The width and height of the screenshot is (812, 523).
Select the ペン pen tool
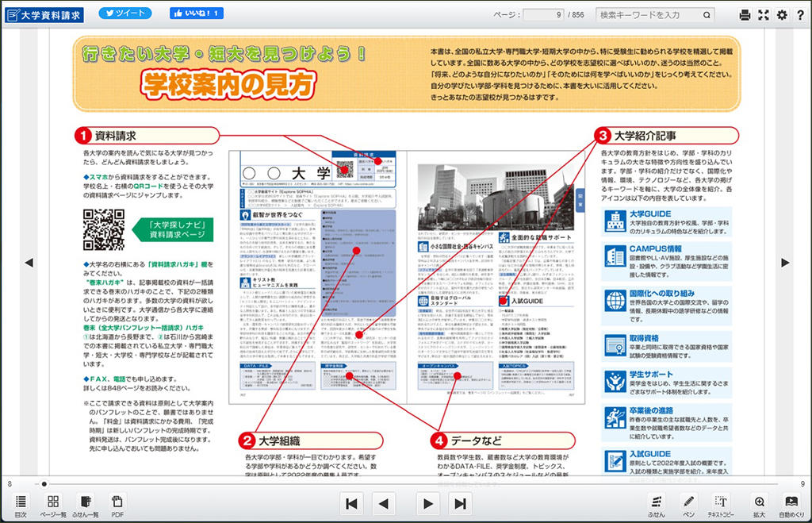(x=688, y=504)
